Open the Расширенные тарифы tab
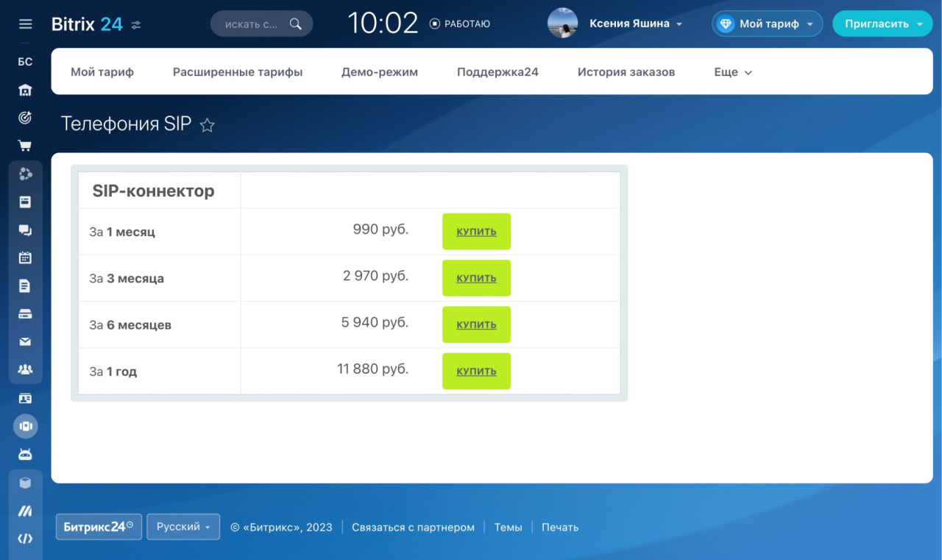Screen dimensions: 942x560 coord(238,72)
